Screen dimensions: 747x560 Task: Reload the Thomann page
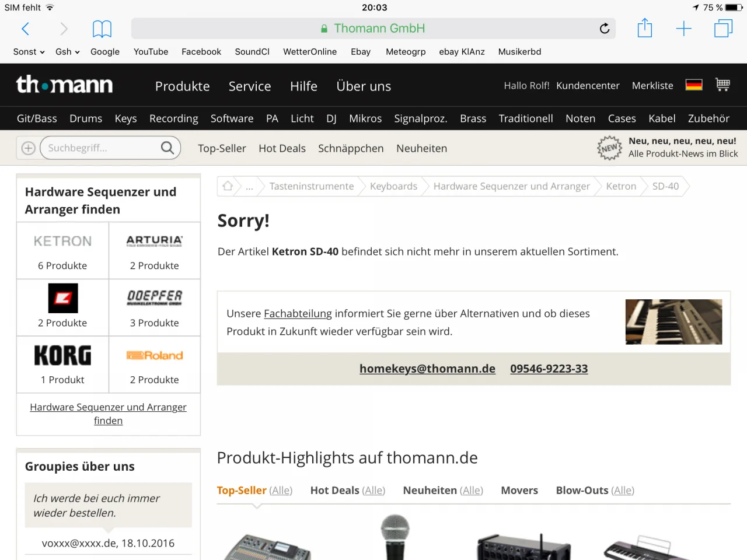tap(605, 28)
